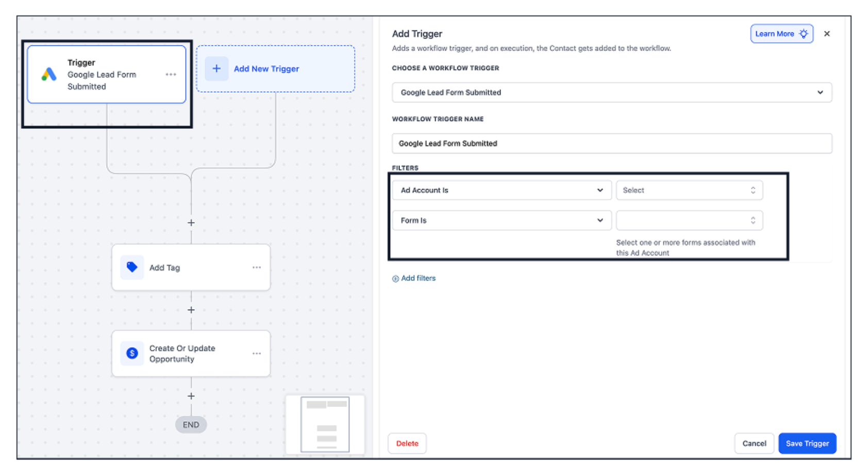This screenshot has height=475, width=868.
Task: Add a step above Add Tag
Action: click(191, 223)
